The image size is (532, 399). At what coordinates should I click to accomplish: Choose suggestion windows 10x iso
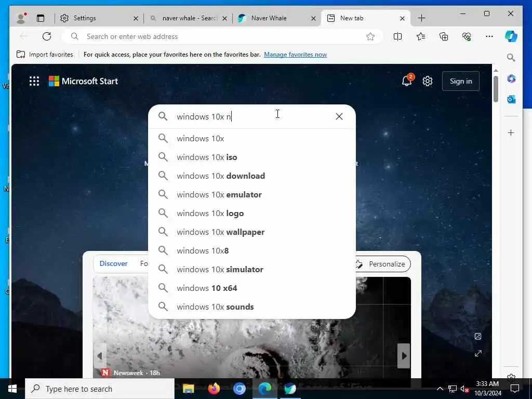point(252,157)
